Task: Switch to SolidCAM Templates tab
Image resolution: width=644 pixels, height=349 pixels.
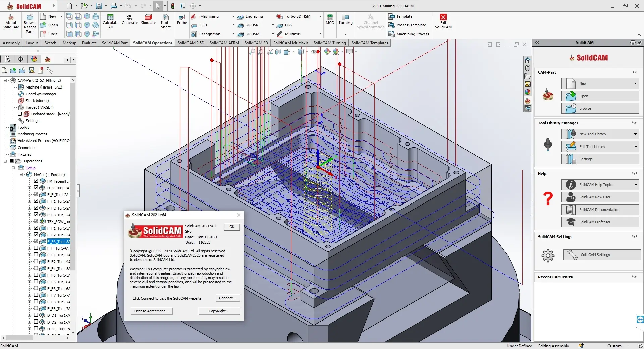Action: [x=370, y=43]
